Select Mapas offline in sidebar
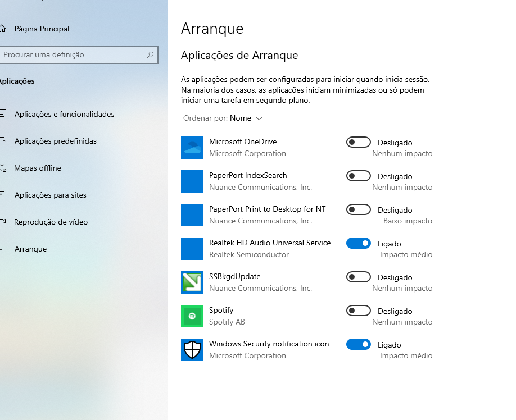516x420 pixels. click(x=38, y=168)
